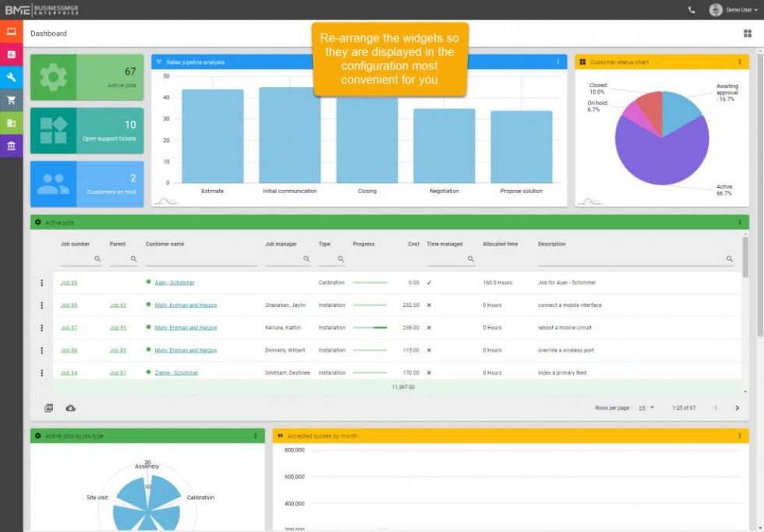Screen dimensions: 764x532
Task: Click gear icon in Active jobs header
Action: coord(38,222)
